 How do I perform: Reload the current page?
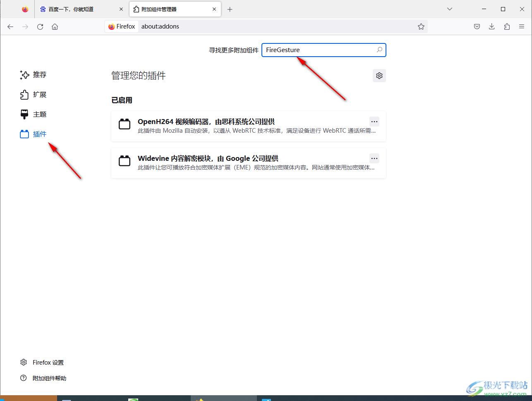click(40, 26)
